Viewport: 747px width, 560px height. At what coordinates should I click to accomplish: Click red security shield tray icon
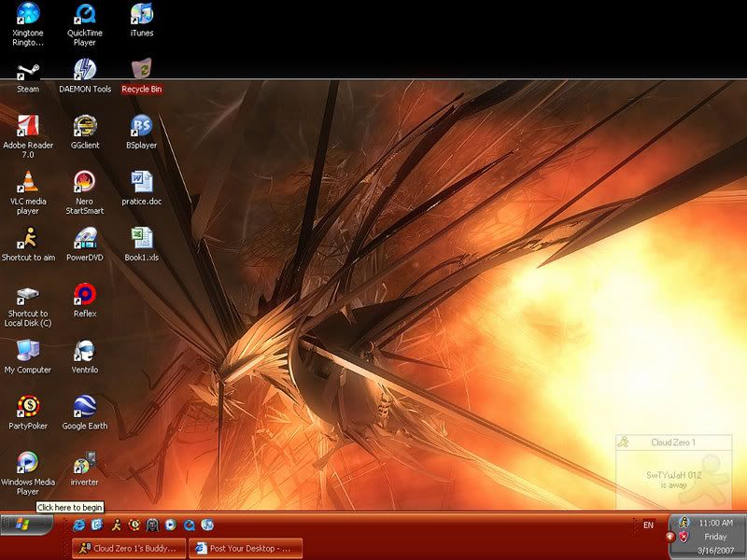(x=684, y=537)
